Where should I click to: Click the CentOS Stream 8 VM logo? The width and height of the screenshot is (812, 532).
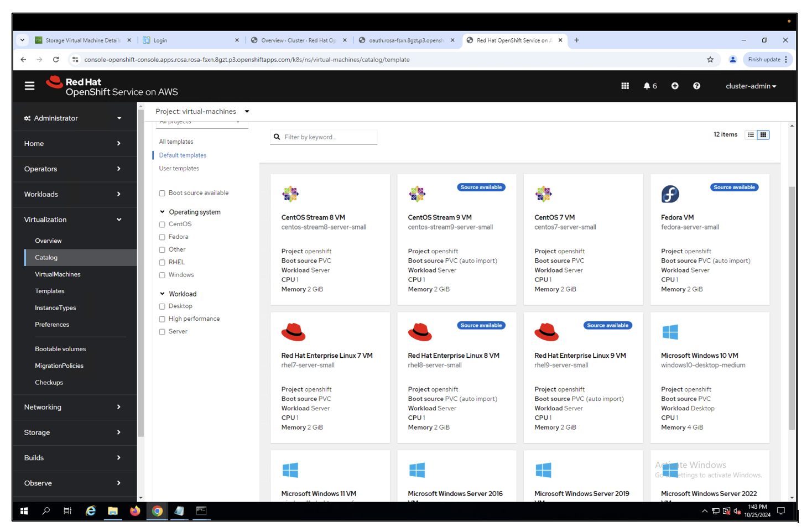[x=290, y=194]
